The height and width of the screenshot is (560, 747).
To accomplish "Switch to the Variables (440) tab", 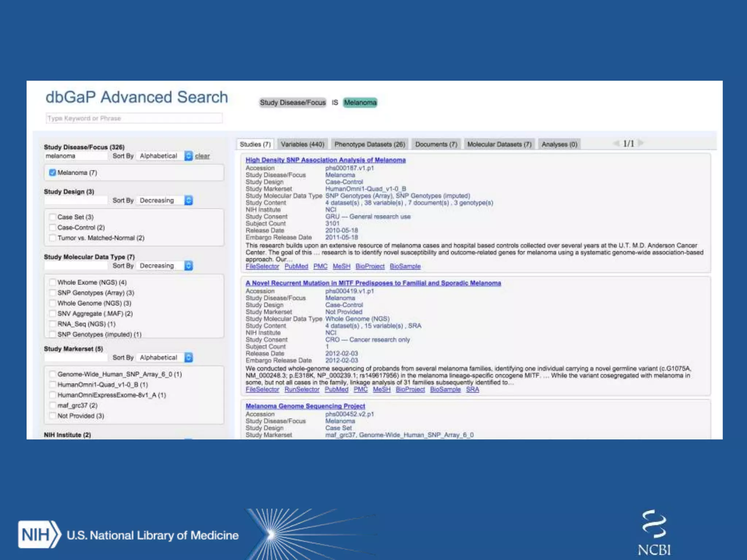I will click(x=302, y=144).
